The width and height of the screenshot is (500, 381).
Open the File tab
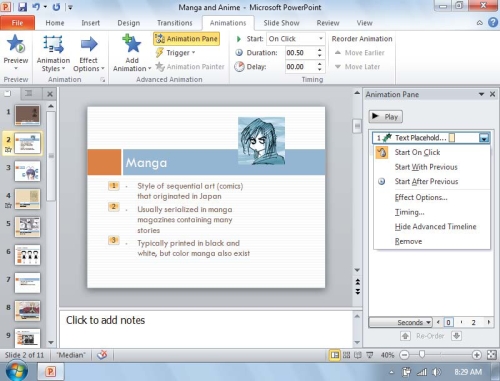(17, 23)
